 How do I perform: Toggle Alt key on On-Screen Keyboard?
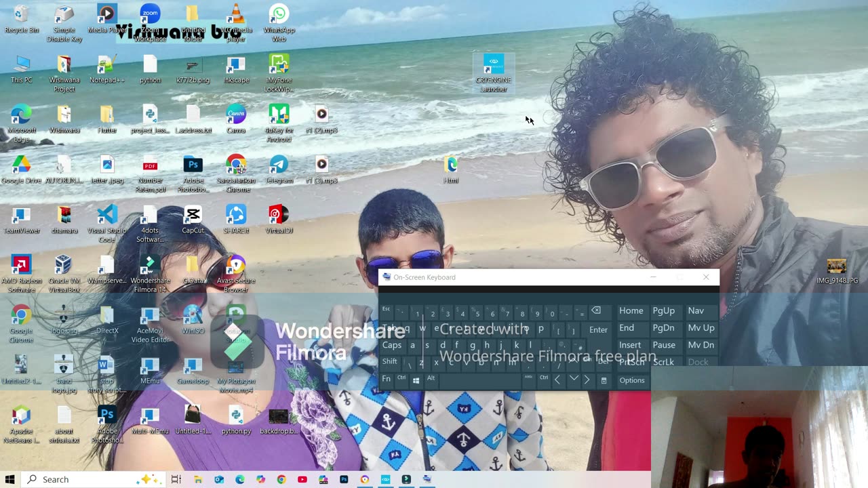point(431,379)
